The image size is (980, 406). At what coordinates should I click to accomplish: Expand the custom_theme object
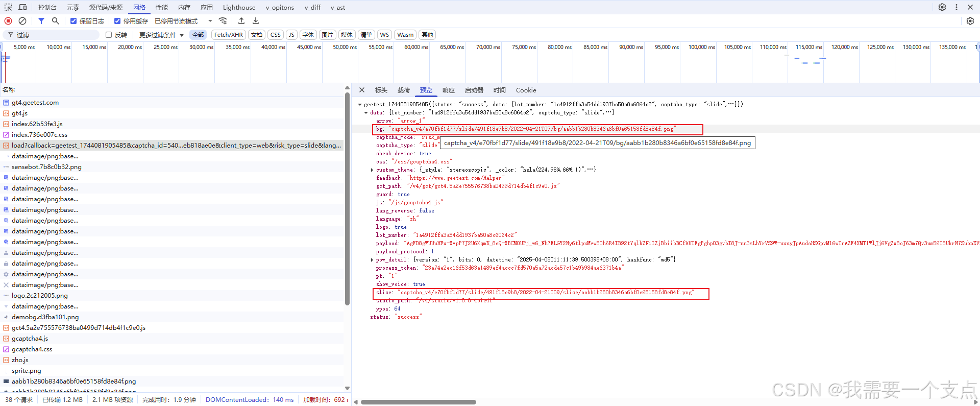click(x=372, y=170)
